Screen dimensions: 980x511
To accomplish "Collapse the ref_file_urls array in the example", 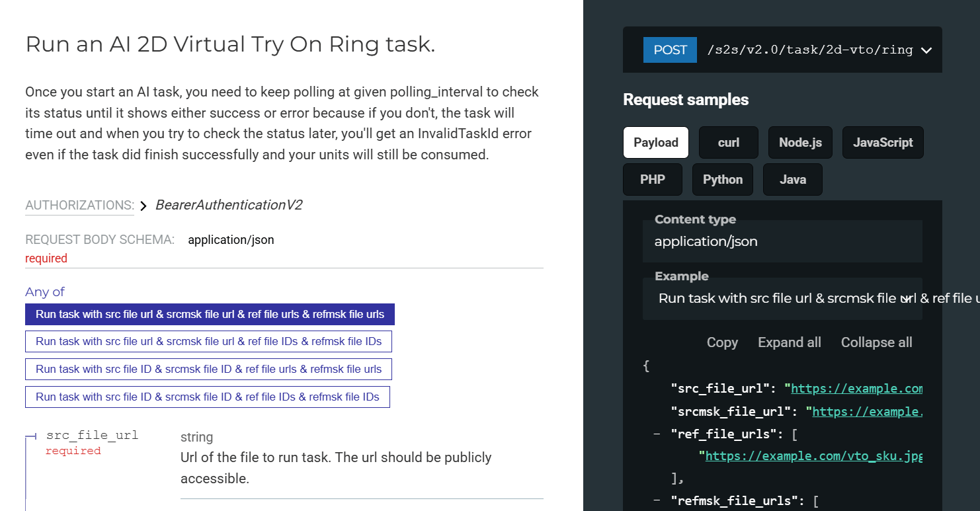I will coord(657,434).
